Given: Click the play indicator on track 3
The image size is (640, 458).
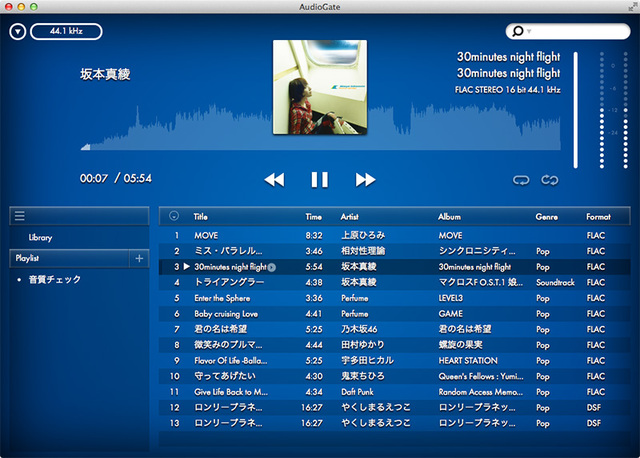Looking at the screenshot, I should (x=187, y=267).
